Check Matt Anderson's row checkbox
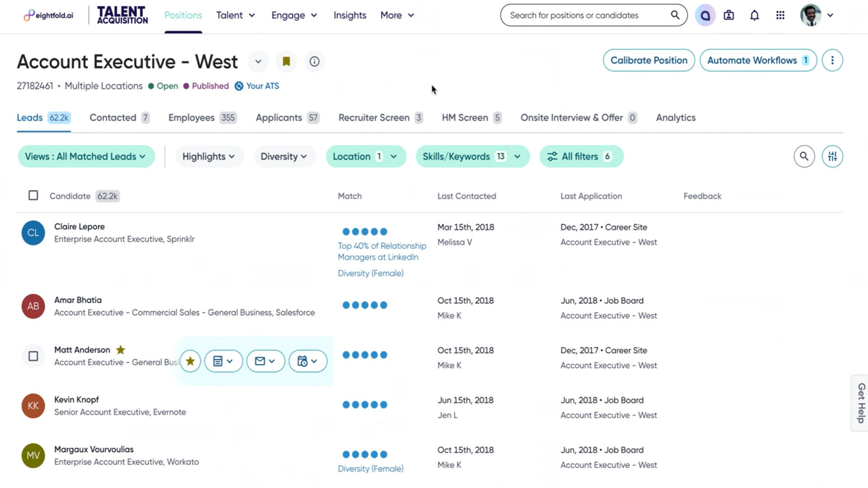 pyautogui.click(x=33, y=356)
